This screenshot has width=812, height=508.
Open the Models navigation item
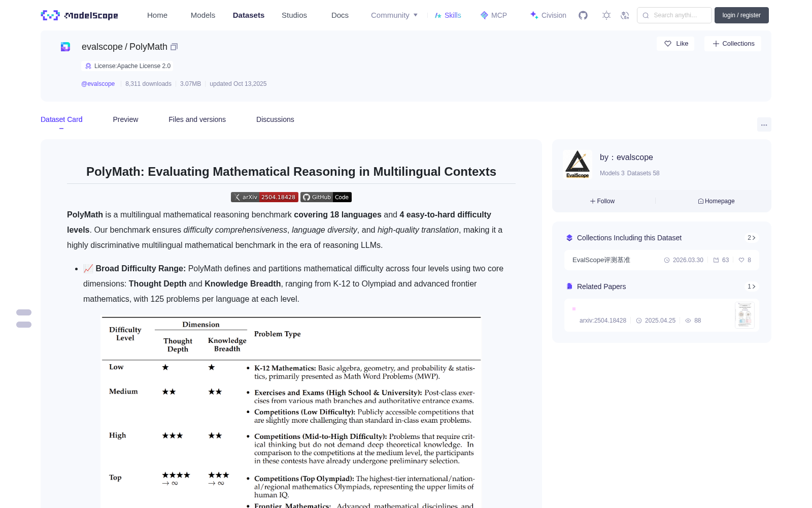pos(203,15)
